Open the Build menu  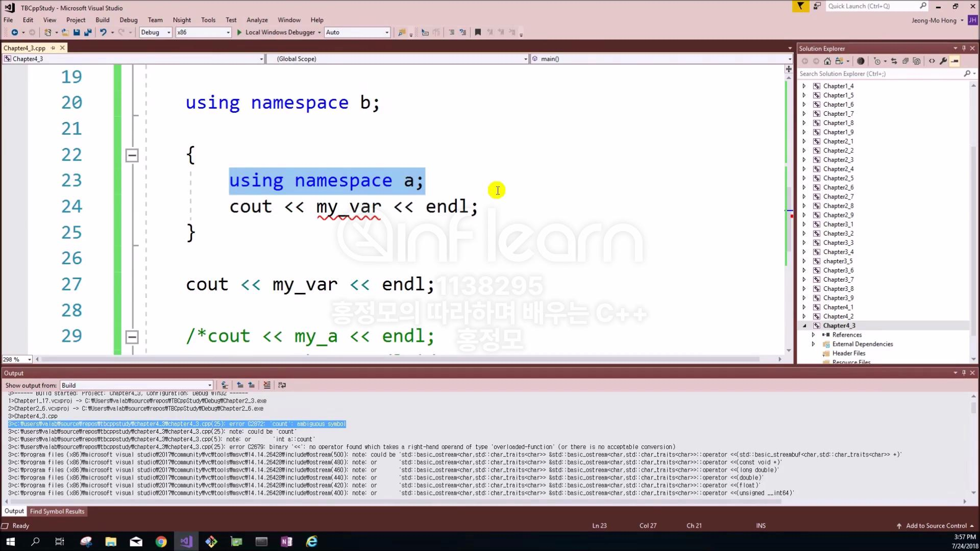click(102, 20)
